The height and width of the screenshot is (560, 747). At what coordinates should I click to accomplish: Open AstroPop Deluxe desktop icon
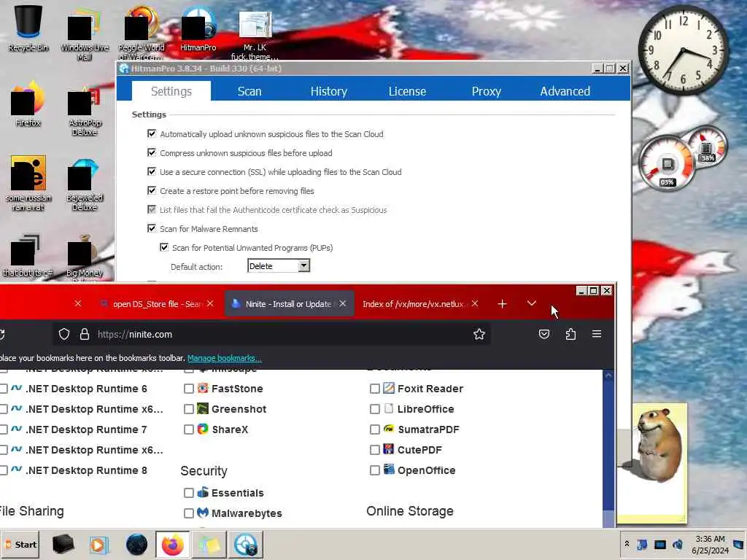point(85,111)
